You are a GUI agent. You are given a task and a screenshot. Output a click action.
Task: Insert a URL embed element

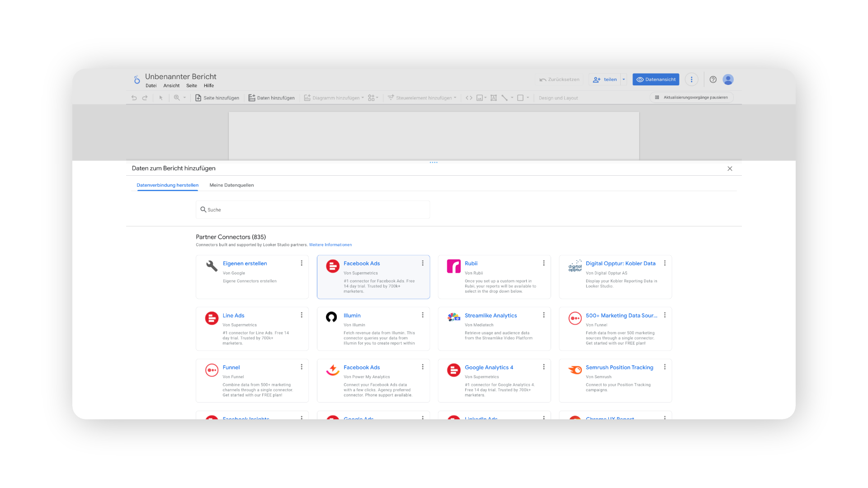point(469,98)
